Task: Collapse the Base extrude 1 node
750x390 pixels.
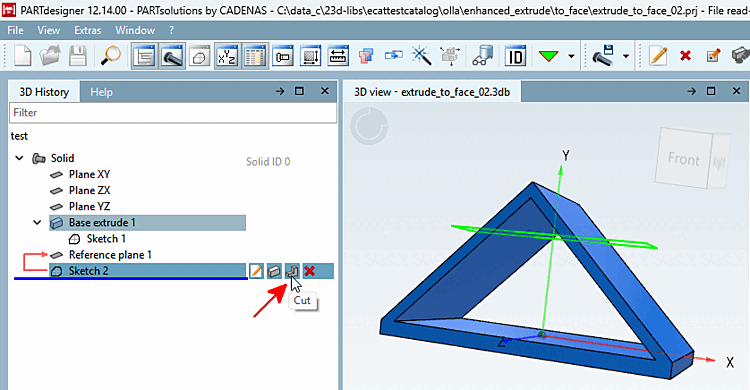Action: [x=37, y=223]
